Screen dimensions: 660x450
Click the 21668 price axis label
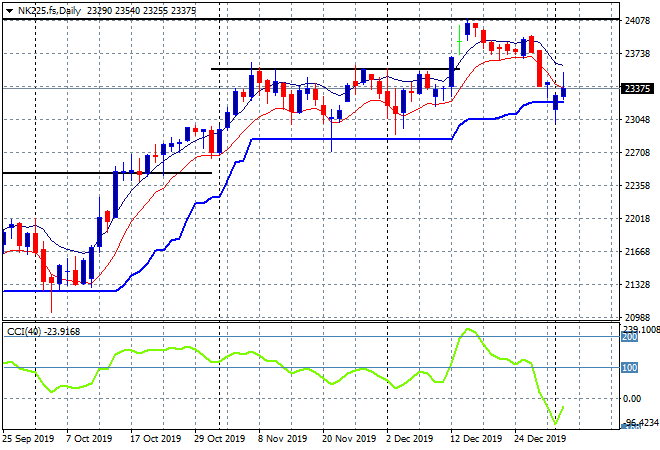click(637, 252)
